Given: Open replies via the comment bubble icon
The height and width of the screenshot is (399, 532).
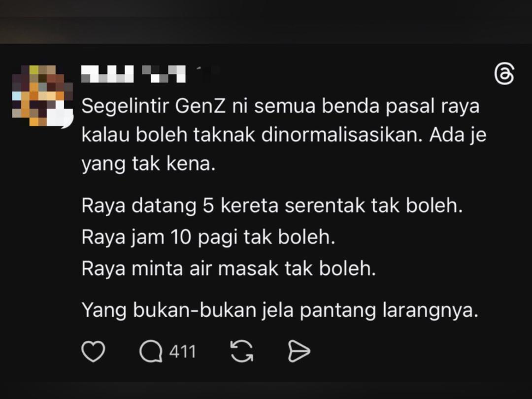Looking at the screenshot, I should point(151,352).
